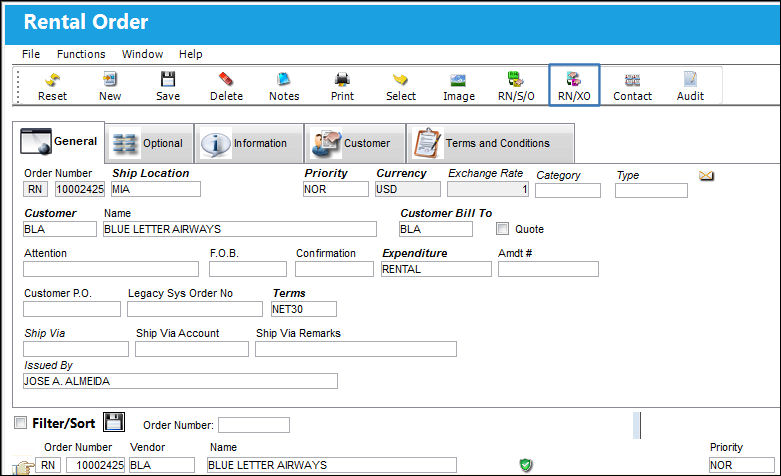Screen dimensions: 781x476
Task: Click the floppy disk icon beside Filter/Sort
Action: [x=114, y=422]
